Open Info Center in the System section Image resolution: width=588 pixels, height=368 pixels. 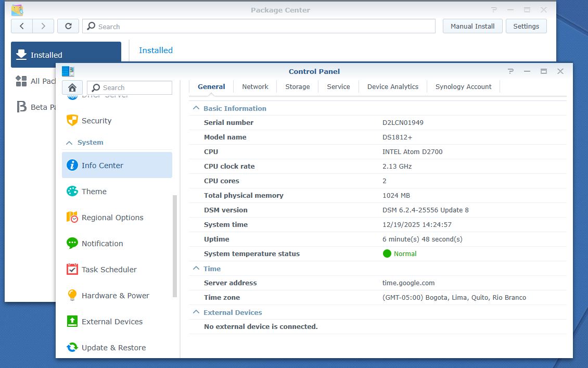point(102,165)
